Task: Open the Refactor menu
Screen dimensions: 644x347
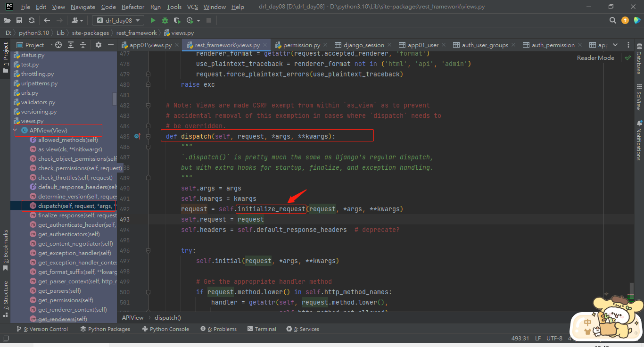Action: click(x=133, y=7)
